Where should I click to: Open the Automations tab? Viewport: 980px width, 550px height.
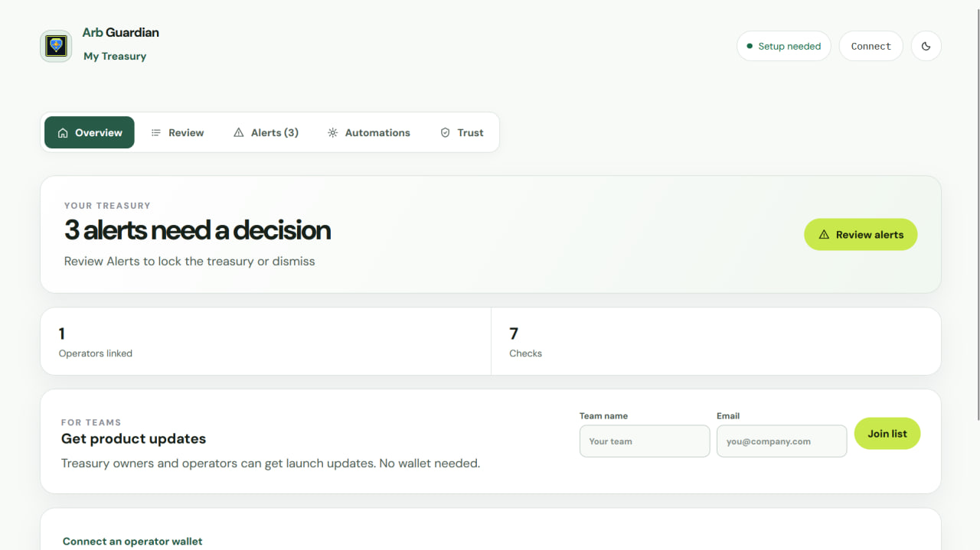369,132
